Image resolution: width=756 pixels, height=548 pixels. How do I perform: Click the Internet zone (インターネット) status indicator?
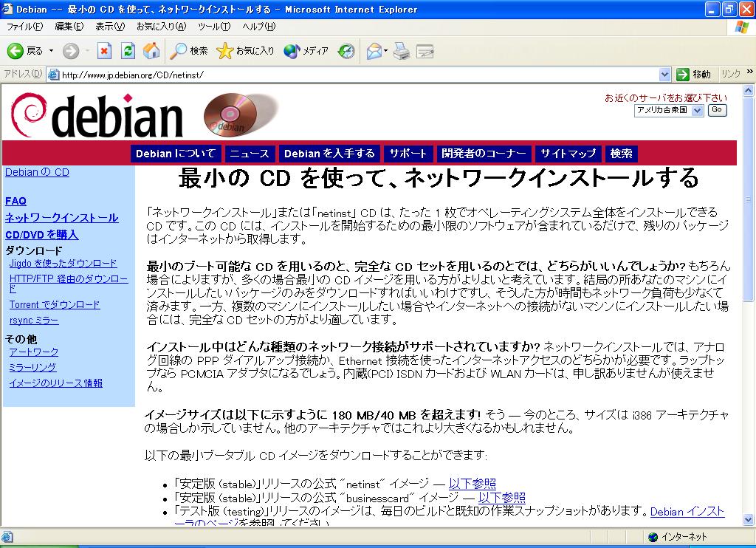pos(678,537)
